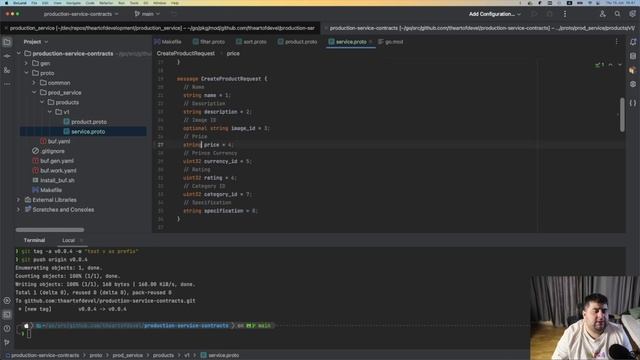The height and width of the screenshot is (360, 640).
Task: Collapse the proto folder
Action: point(26,73)
